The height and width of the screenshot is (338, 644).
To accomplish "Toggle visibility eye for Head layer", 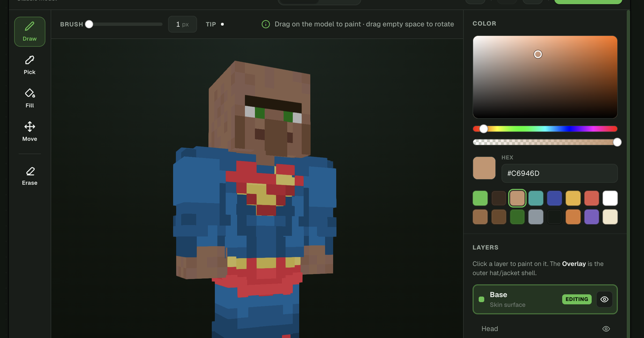I will (x=606, y=329).
